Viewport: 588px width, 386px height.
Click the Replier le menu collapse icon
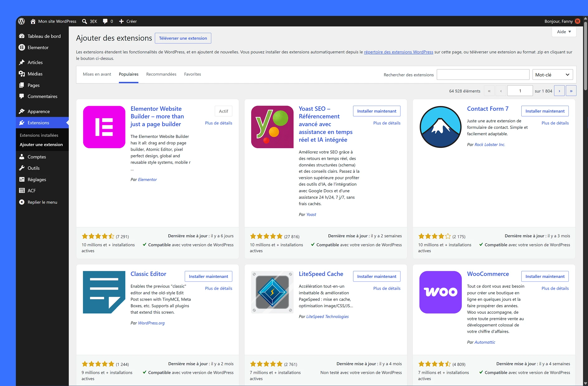pos(22,202)
